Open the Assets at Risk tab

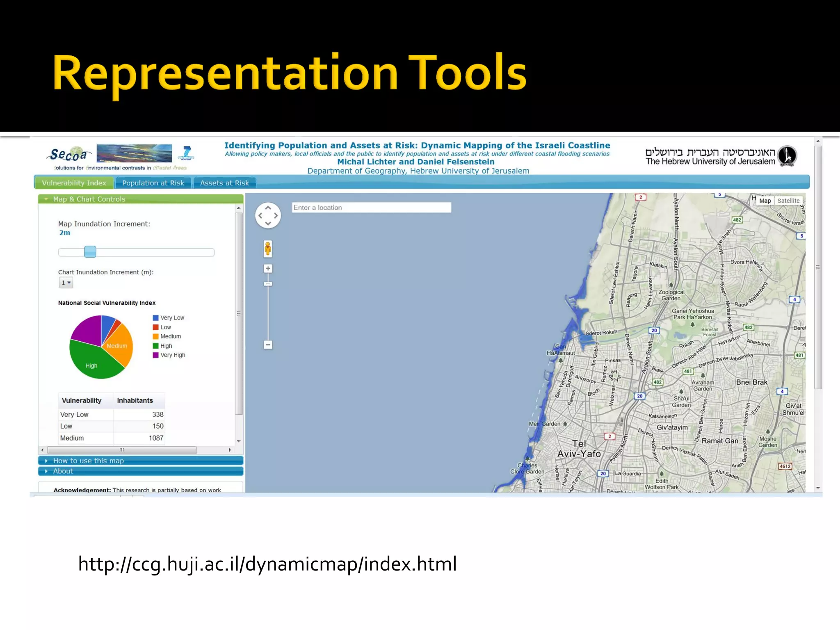coord(224,183)
